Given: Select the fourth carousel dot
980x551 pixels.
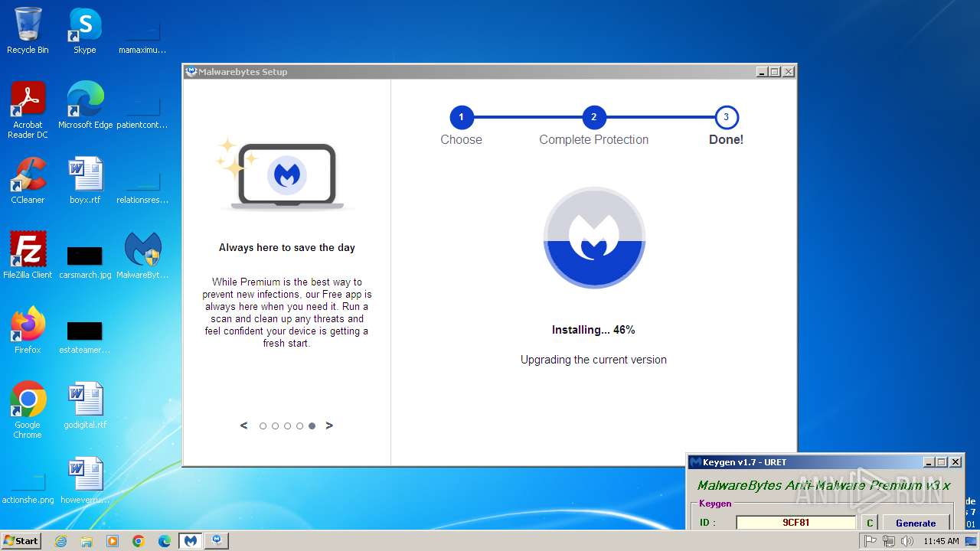Looking at the screenshot, I should pos(299,426).
